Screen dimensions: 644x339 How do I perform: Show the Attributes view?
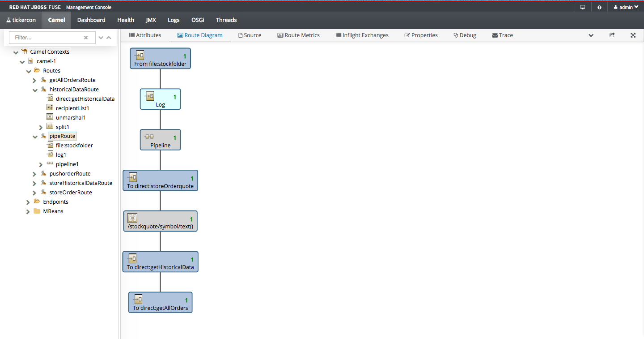pyautogui.click(x=145, y=35)
